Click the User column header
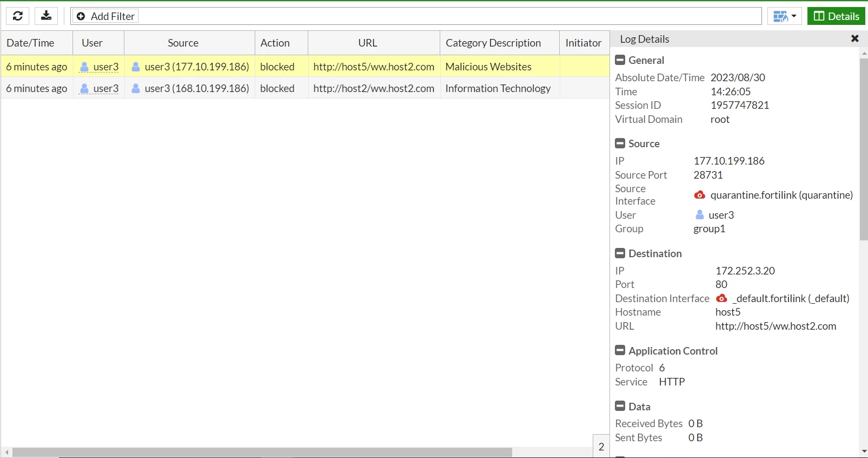The image size is (868, 458). pos(98,43)
